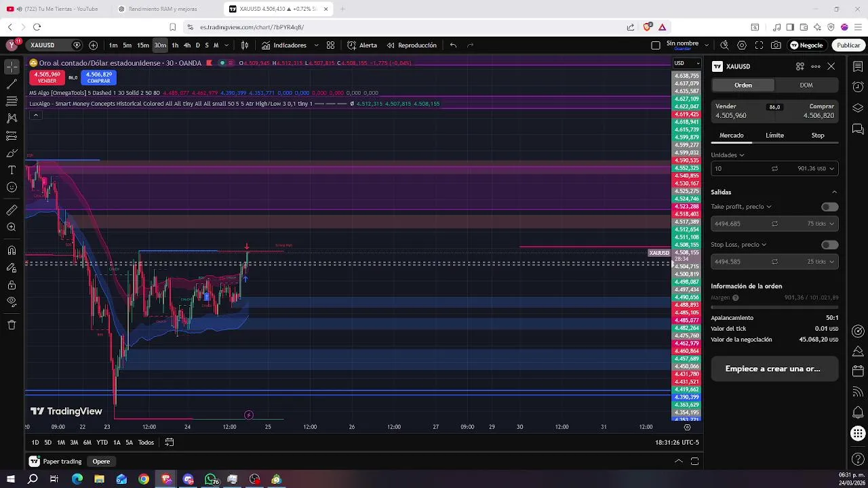Screen dimensions: 868x488
Task: Open indicator templates dropdown arrow
Action: pos(316,45)
